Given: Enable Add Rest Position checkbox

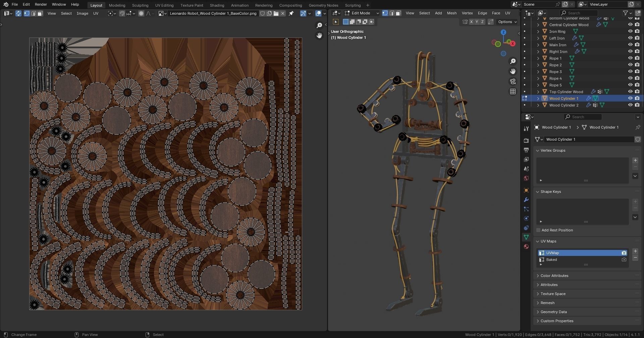Looking at the screenshot, I should [x=538, y=230].
